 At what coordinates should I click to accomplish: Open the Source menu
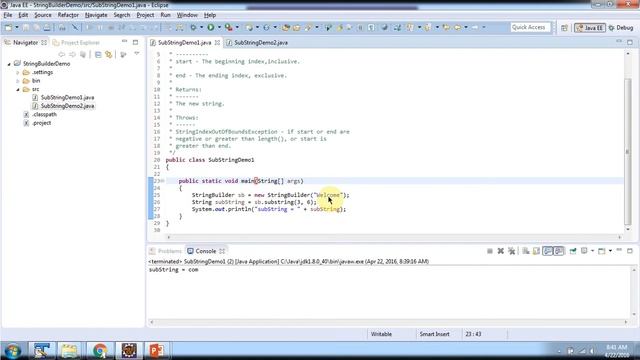[x=43, y=15]
